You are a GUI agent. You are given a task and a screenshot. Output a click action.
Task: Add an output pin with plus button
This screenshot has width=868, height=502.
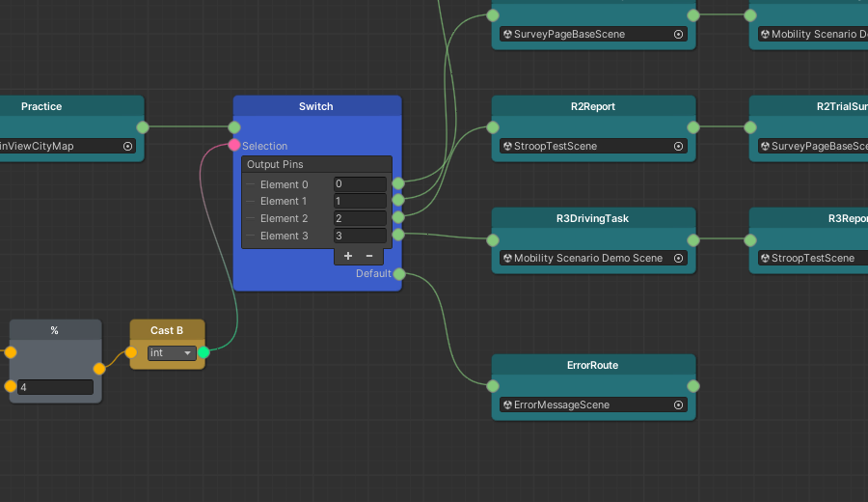pyautogui.click(x=347, y=256)
